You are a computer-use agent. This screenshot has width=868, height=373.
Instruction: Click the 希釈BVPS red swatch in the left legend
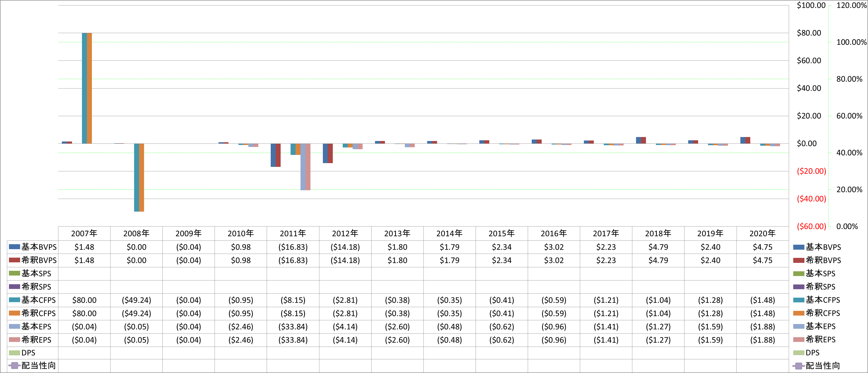pyautogui.click(x=14, y=260)
